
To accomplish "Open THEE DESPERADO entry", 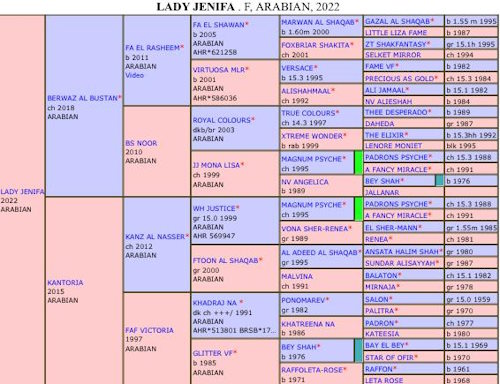I will click(x=396, y=112).
